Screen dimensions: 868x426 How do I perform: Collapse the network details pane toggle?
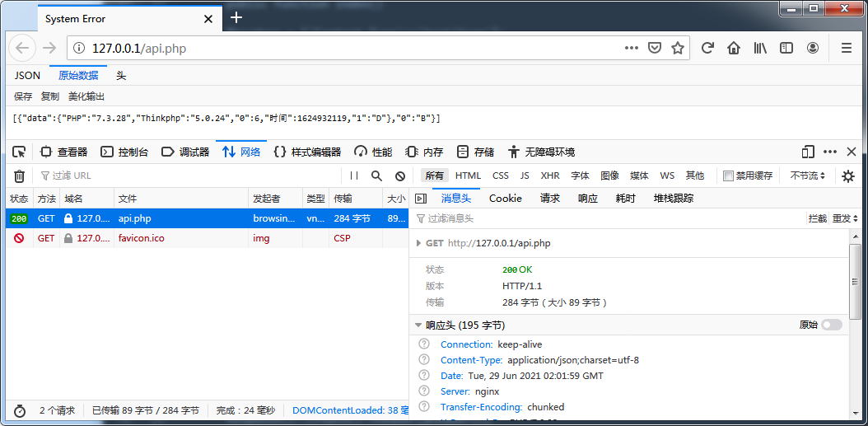421,199
